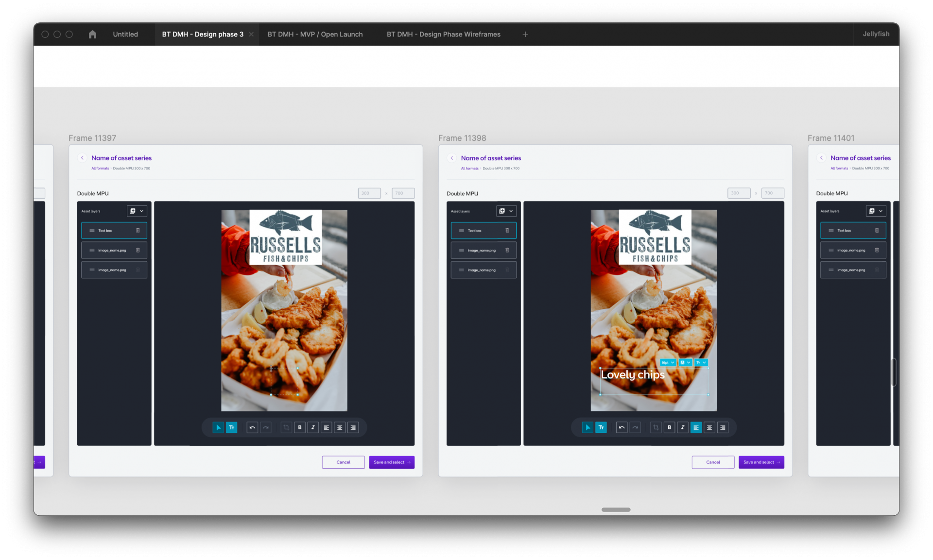Open the font style Tr dropdown

tap(701, 362)
